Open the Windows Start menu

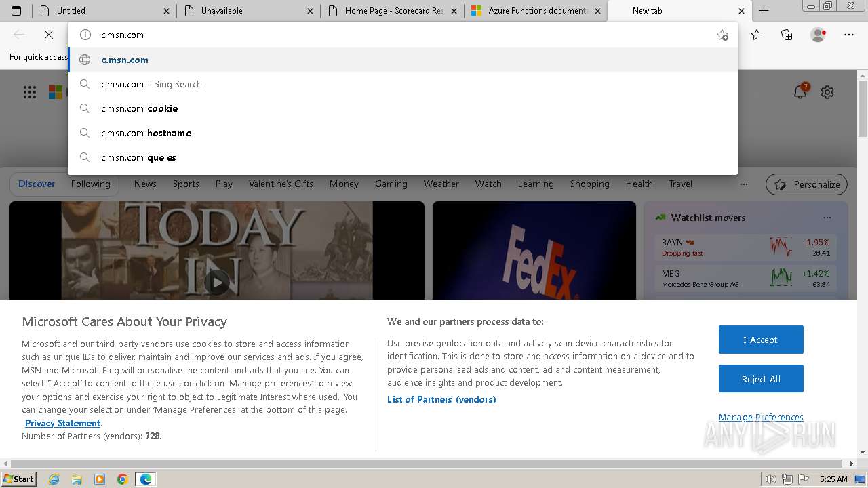pyautogui.click(x=19, y=479)
